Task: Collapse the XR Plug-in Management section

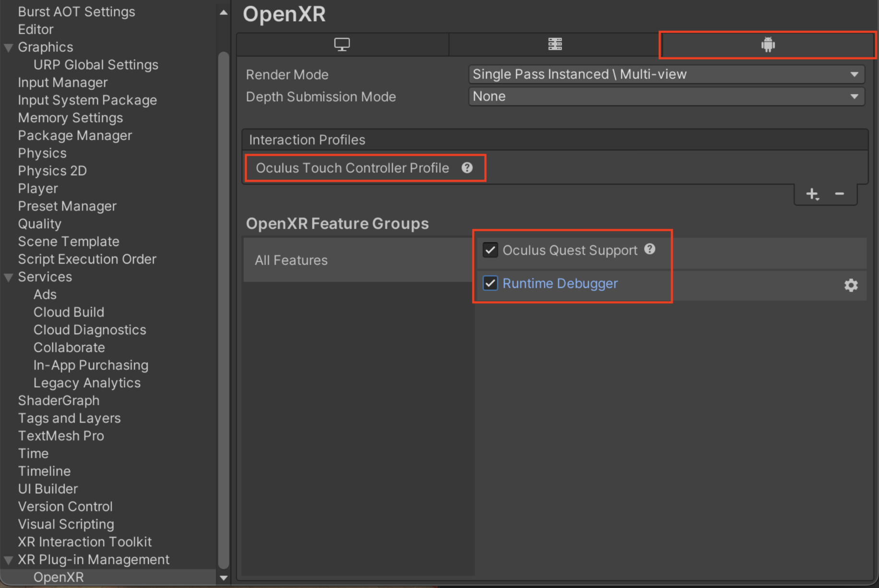Action: 9,560
